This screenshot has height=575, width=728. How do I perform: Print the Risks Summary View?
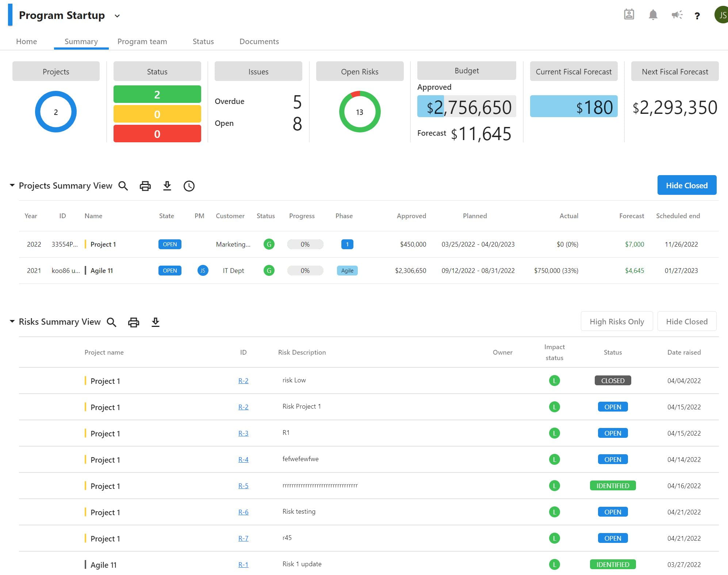click(x=133, y=322)
